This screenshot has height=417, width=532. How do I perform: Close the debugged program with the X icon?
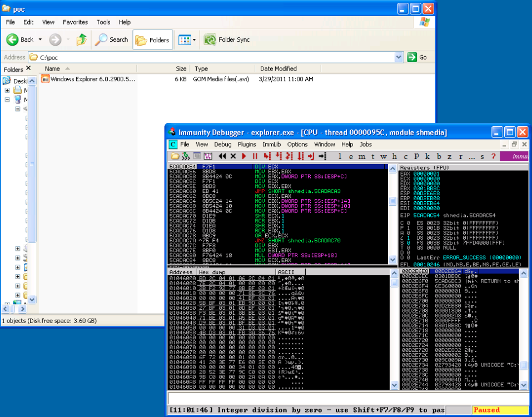point(233,156)
